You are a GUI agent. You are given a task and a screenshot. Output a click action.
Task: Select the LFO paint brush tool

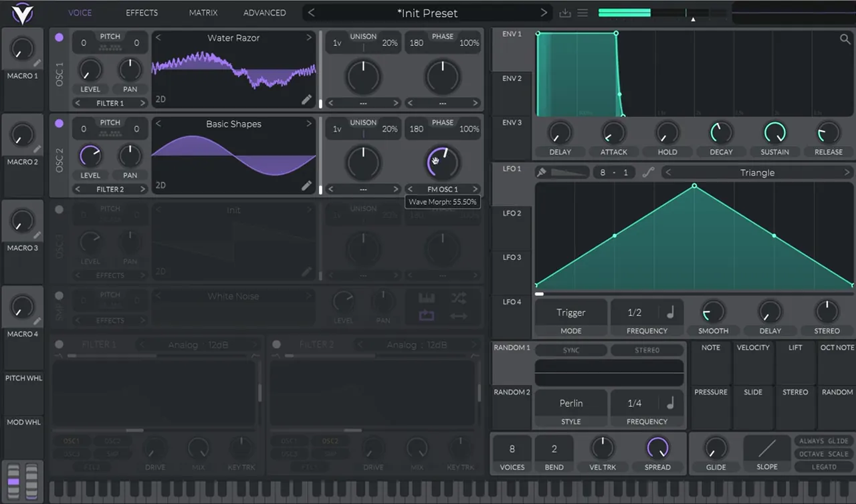[542, 172]
